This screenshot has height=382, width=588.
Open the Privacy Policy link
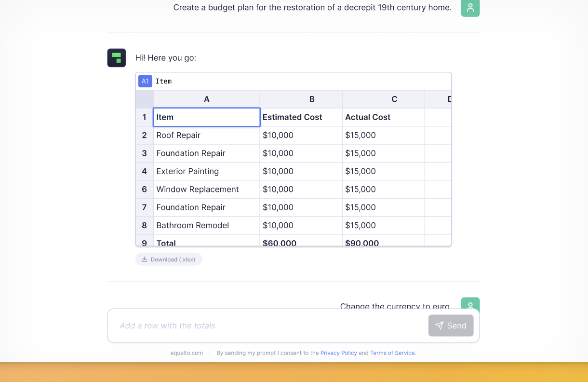point(339,353)
